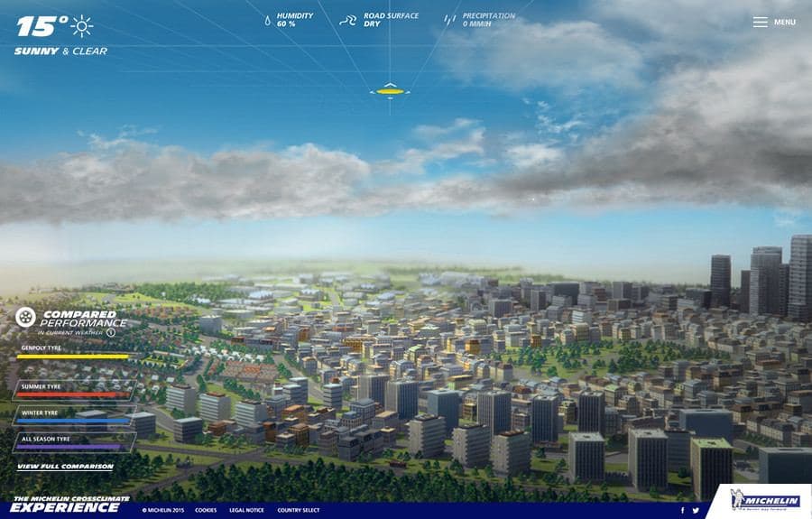Image resolution: width=812 pixels, height=519 pixels.
Task: Click the up chevron above yellow sky marker
Action: [390, 85]
